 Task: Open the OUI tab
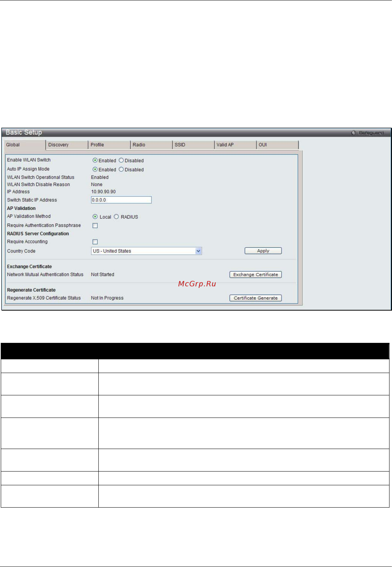(278, 145)
